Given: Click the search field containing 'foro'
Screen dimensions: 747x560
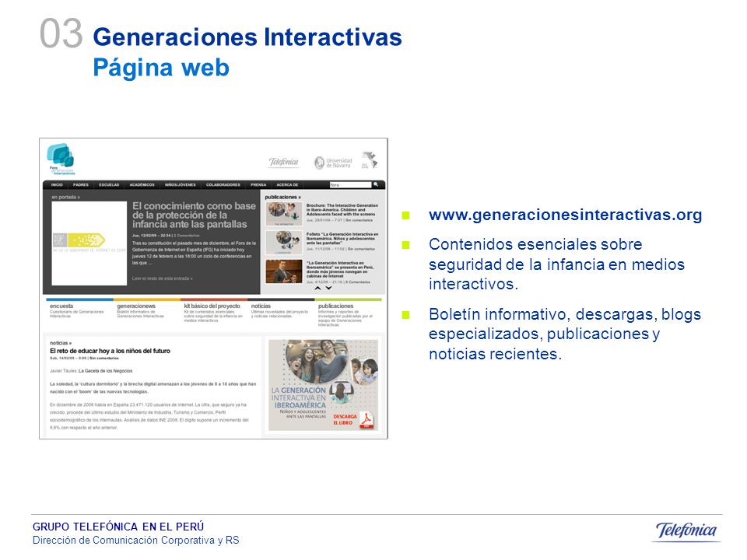Looking at the screenshot, I should (350, 185).
